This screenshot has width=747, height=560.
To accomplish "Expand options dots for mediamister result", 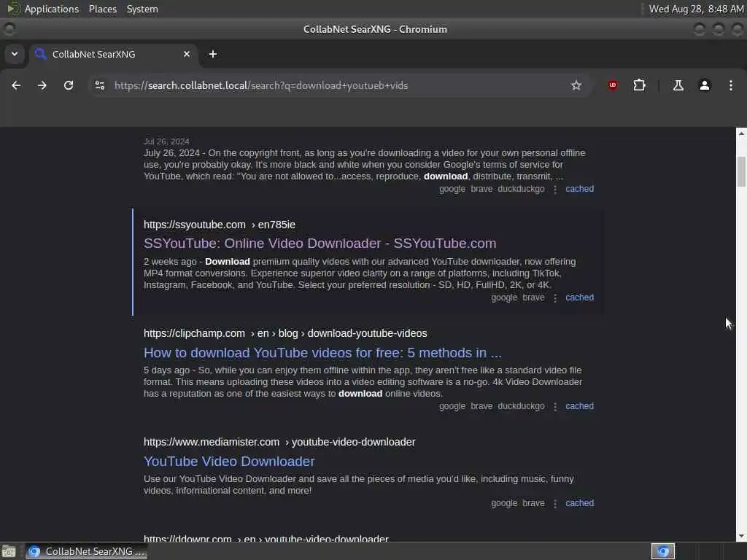I will (x=555, y=504).
